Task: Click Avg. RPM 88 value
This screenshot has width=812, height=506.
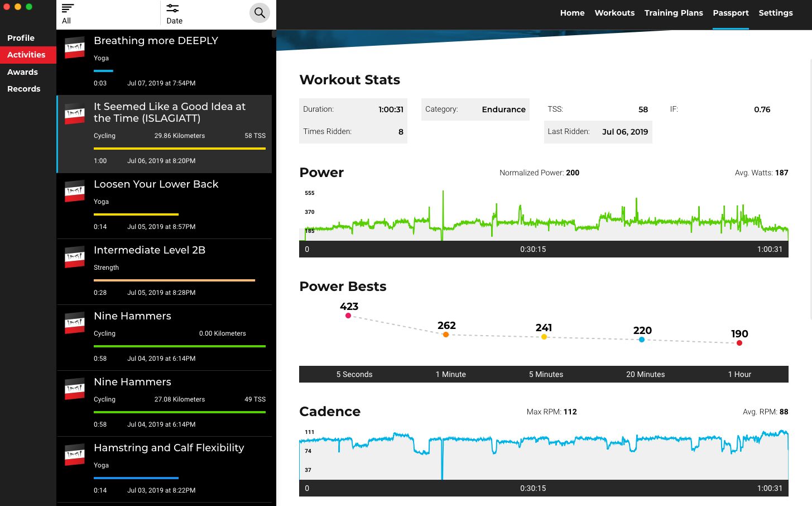Action: click(x=784, y=412)
